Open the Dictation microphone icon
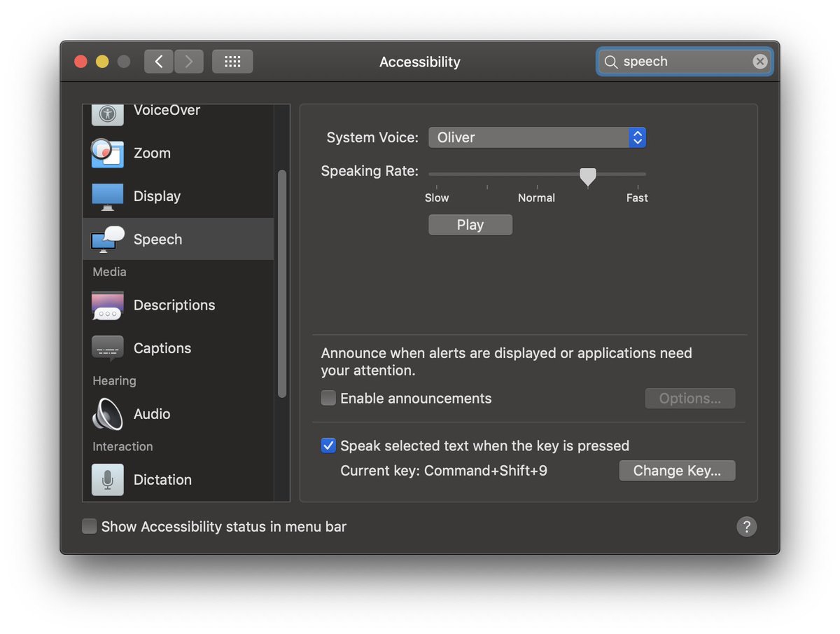Image resolution: width=840 pixels, height=634 pixels. [x=107, y=480]
